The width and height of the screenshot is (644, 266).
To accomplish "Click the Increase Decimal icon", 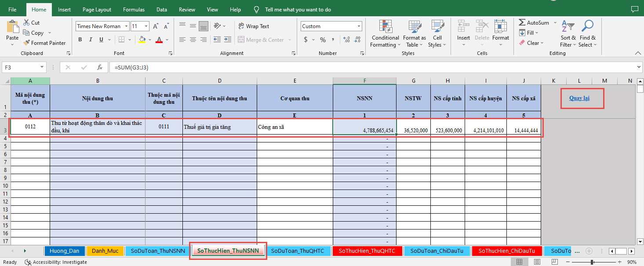I will tap(346, 40).
